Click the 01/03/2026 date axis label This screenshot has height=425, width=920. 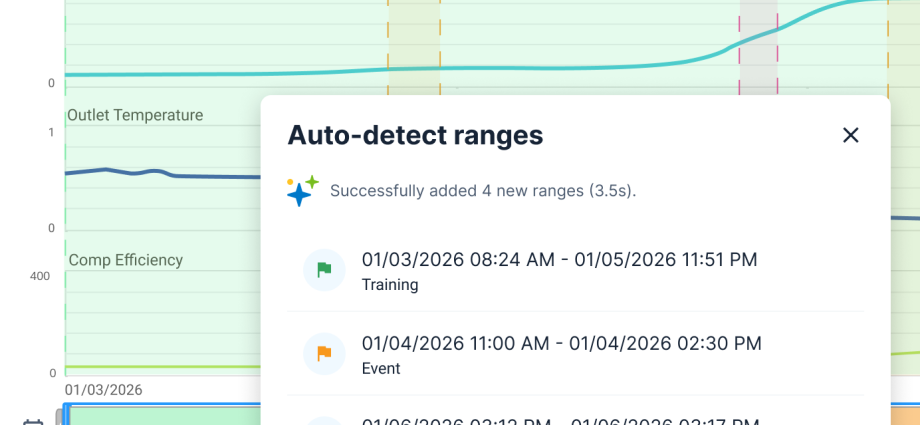(104, 389)
